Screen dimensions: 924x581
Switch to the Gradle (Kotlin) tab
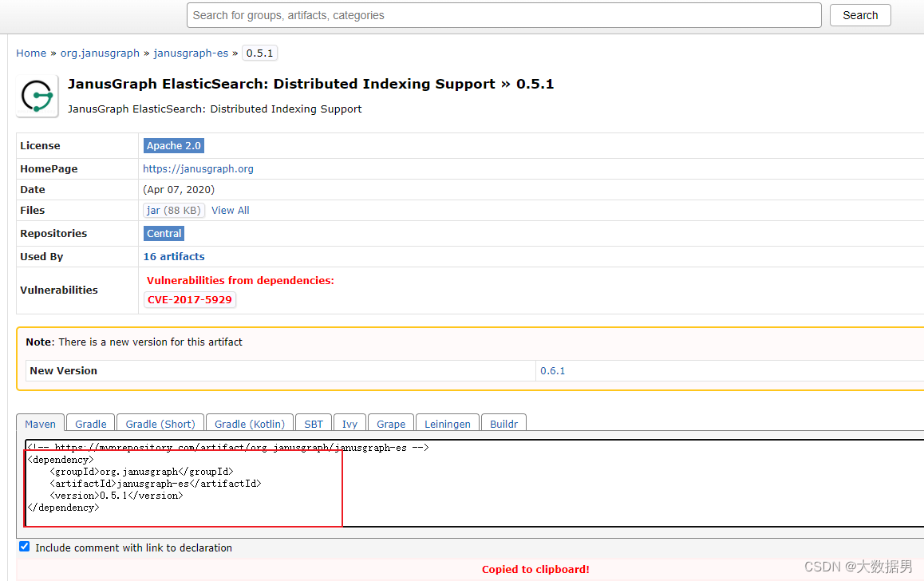[250, 424]
